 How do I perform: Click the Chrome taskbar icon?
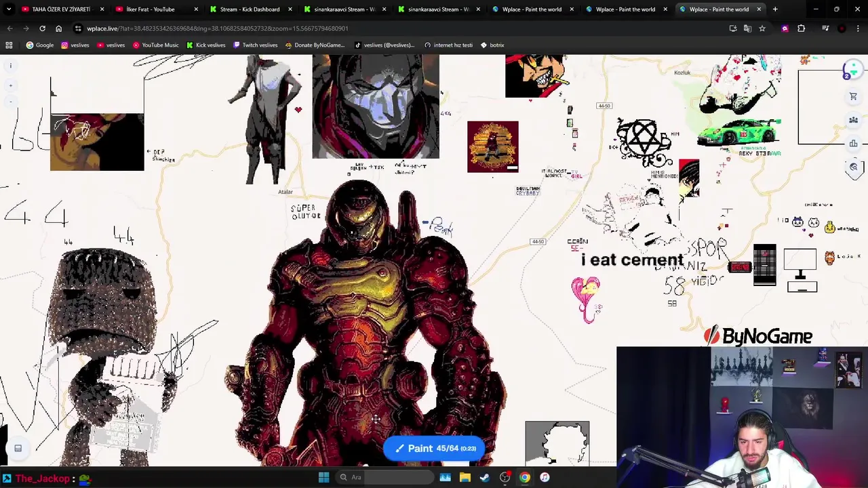click(525, 477)
